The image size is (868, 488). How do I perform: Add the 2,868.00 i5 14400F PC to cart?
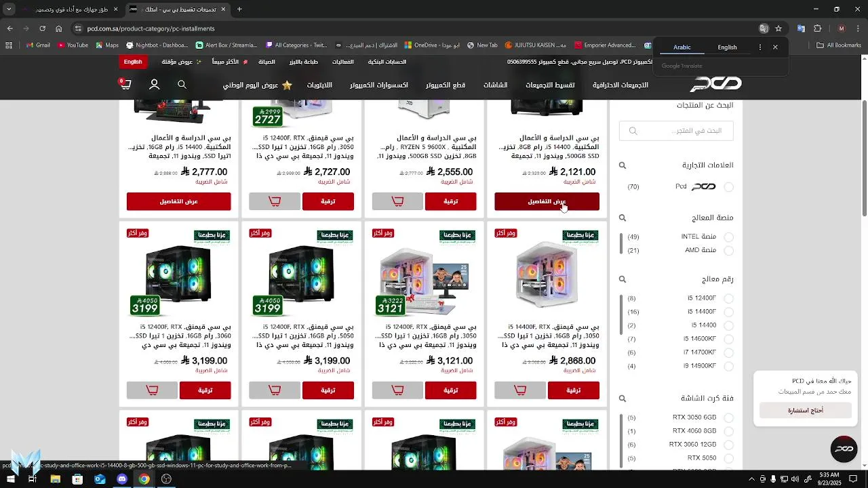[520, 390]
